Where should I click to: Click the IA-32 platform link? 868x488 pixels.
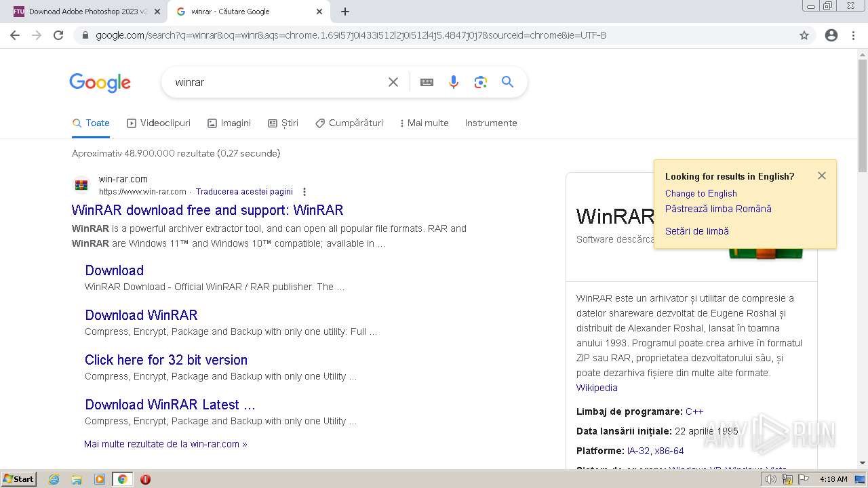coord(638,451)
